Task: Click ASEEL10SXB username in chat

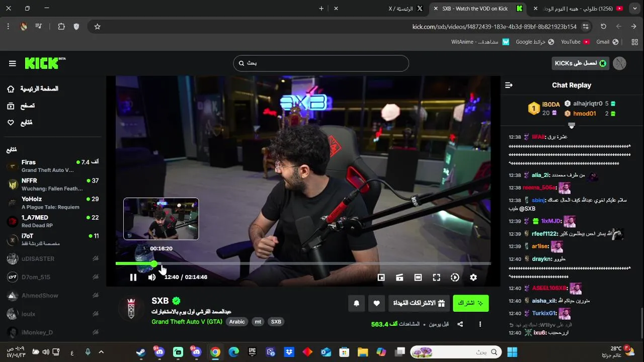Action: tap(549, 289)
